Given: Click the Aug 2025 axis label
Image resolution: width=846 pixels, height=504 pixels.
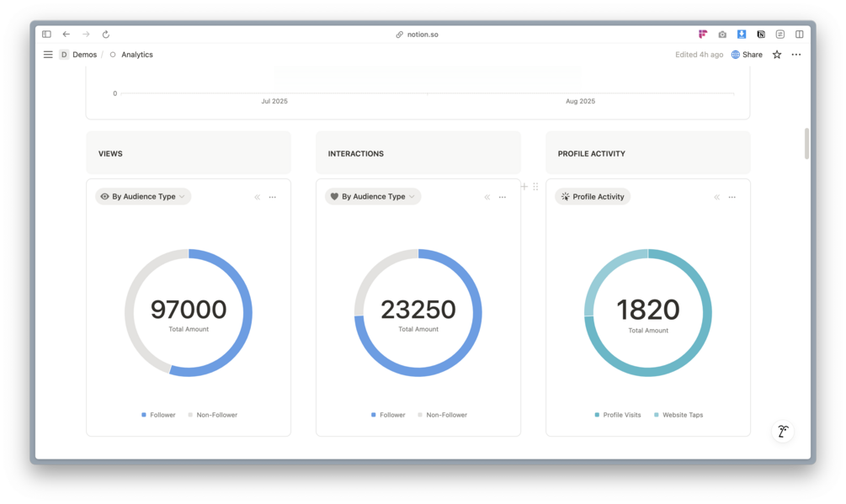Looking at the screenshot, I should click(x=580, y=101).
